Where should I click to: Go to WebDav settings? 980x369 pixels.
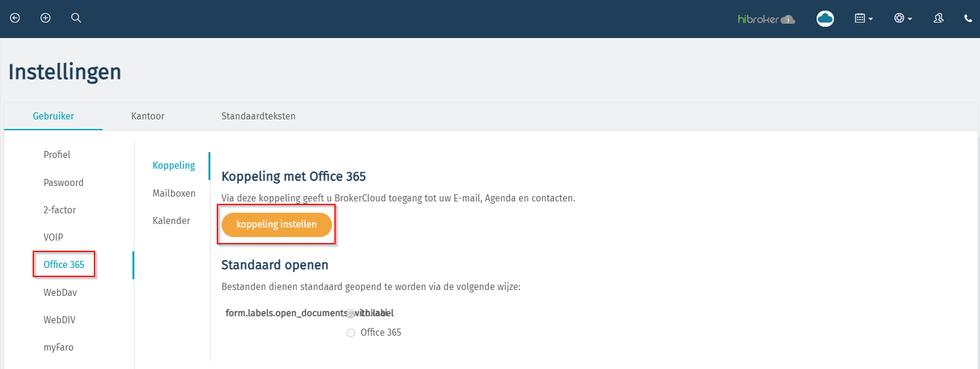pos(60,292)
